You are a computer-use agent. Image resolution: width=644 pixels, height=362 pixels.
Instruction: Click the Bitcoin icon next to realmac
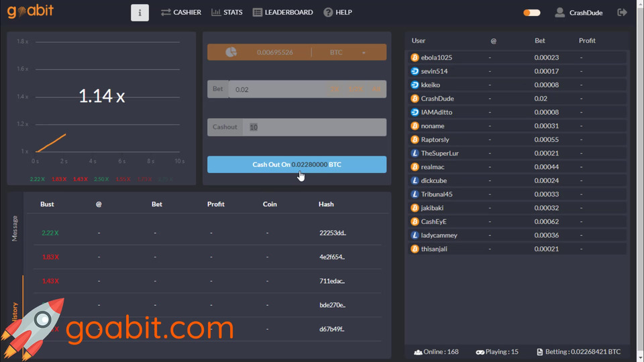pos(415,167)
